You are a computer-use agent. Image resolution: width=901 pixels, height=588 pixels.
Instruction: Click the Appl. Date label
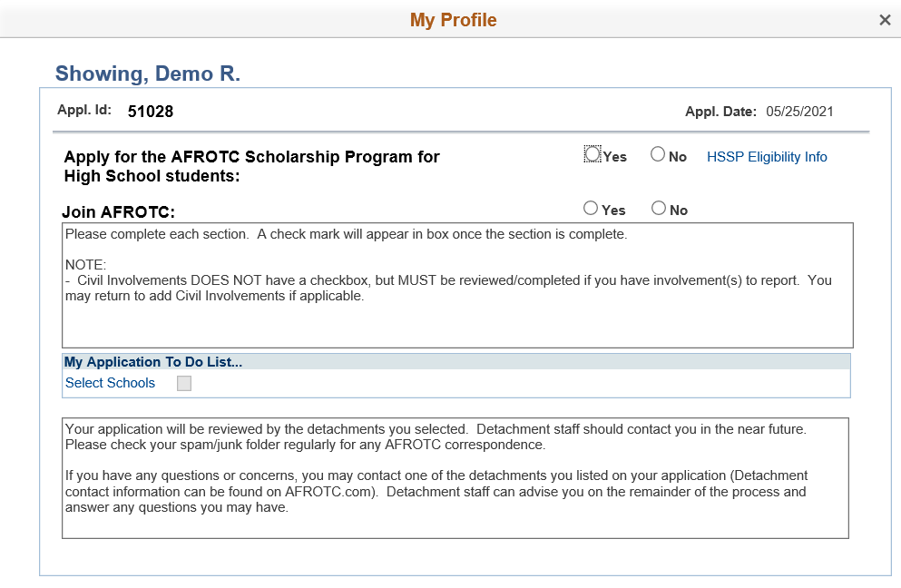720,112
